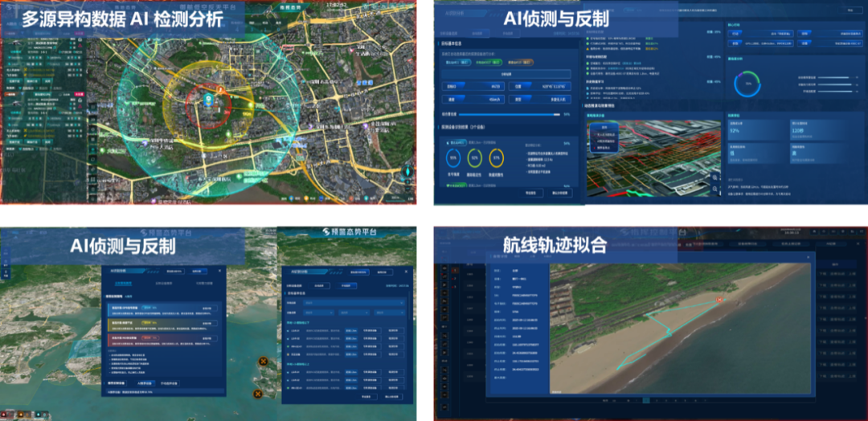Image resolution: width=868 pixels, height=421 pixels.
Task: Click the red marker at the beach flight path end
Action: (719, 300)
